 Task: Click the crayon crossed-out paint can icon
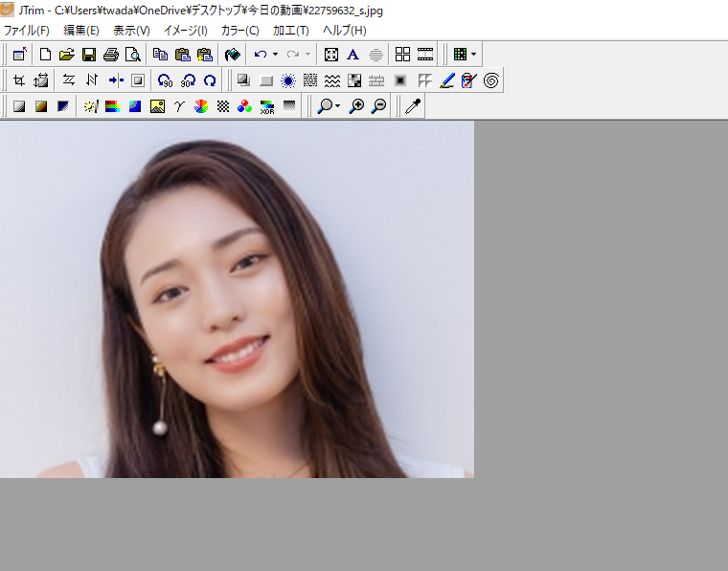pyautogui.click(x=469, y=80)
